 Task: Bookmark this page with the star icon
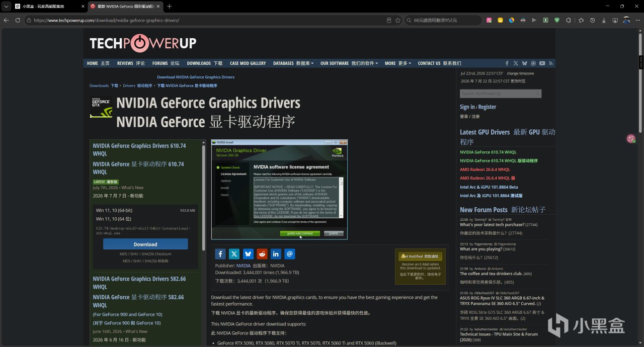point(398,20)
